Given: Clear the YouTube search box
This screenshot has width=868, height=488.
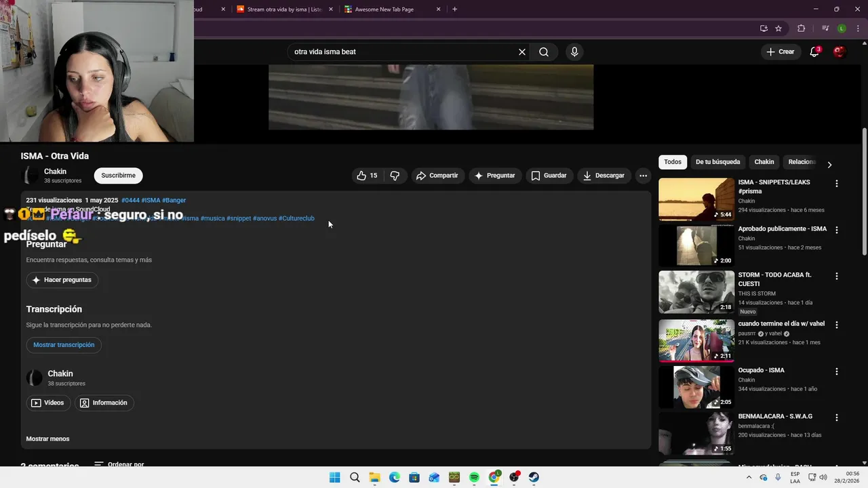Looking at the screenshot, I should pos(522,52).
